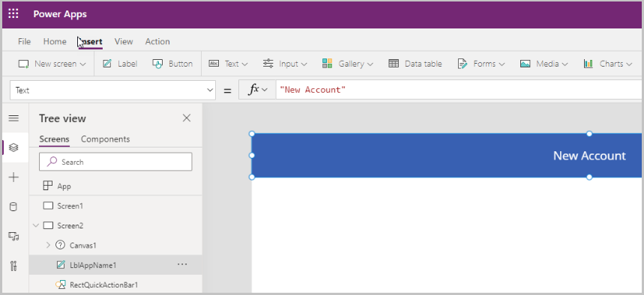
Task: Open the Gallery dropdown
Action: 347,64
